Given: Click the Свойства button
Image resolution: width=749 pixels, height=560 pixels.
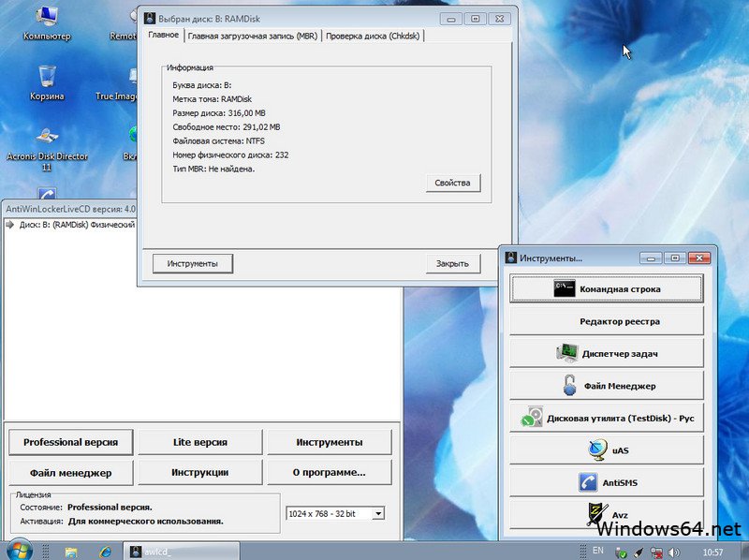Looking at the screenshot, I should (452, 183).
